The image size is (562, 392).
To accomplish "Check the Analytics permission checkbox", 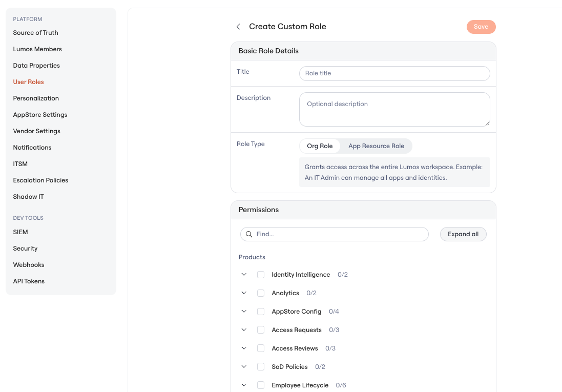I will pyautogui.click(x=261, y=293).
